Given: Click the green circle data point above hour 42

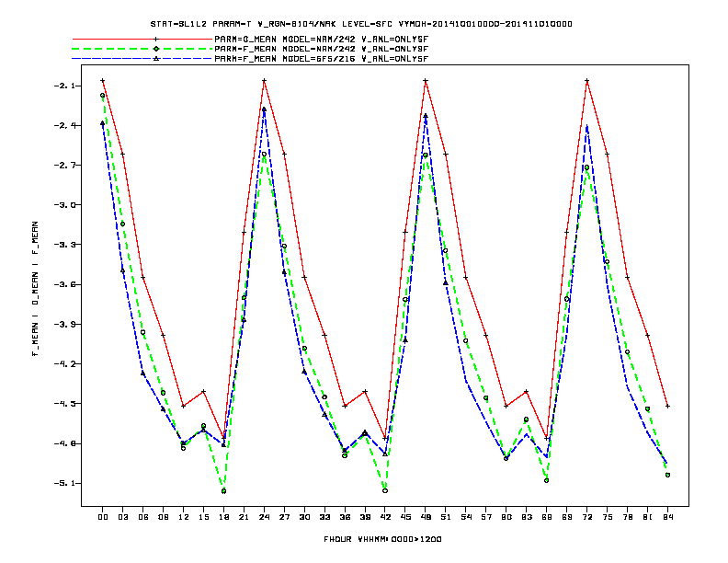Looking at the screenshot, I should point(385,490).
